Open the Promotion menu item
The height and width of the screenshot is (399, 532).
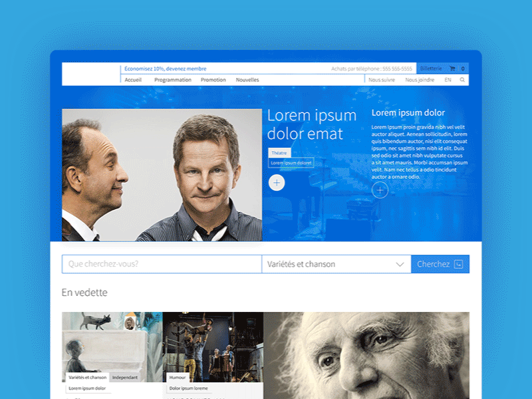pyautogui.click(x=213, y=80)
